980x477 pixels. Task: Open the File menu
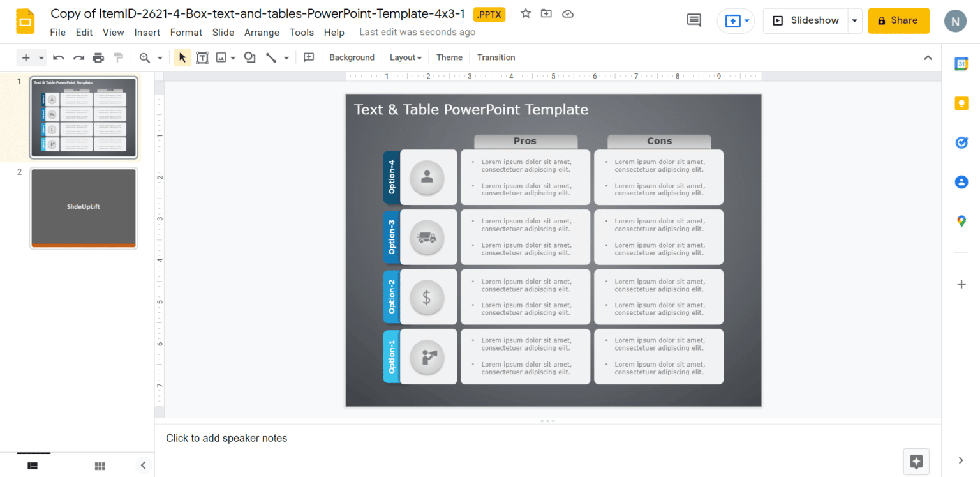tap(57, 33)
